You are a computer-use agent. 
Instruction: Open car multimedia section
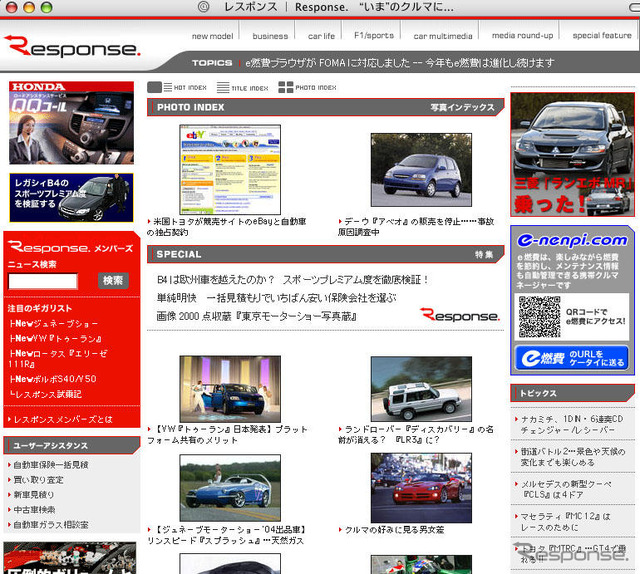443,36
